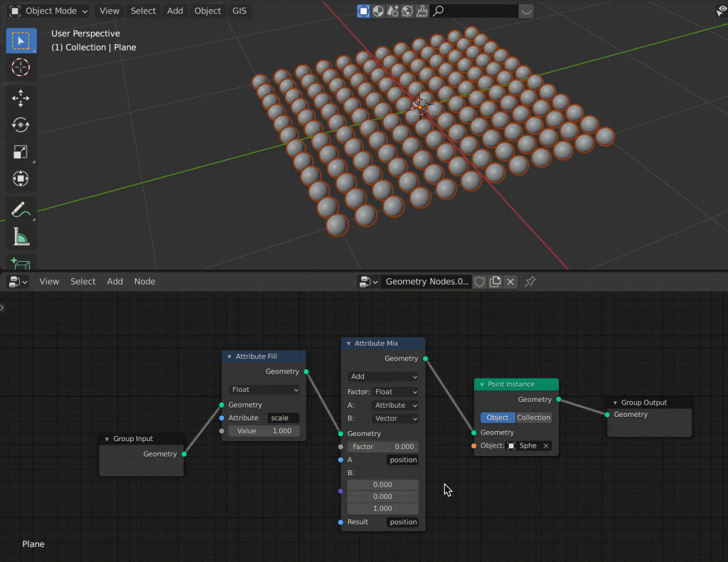
Task: Pin the Geometry Nodes node tree
Action: click(x=530, y=282)
